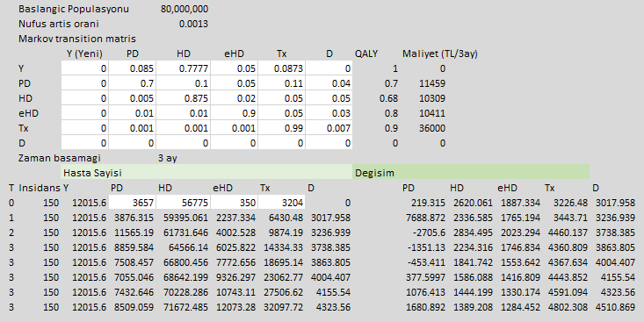Edit initial HD patient count 56775

tap(183, 203)
